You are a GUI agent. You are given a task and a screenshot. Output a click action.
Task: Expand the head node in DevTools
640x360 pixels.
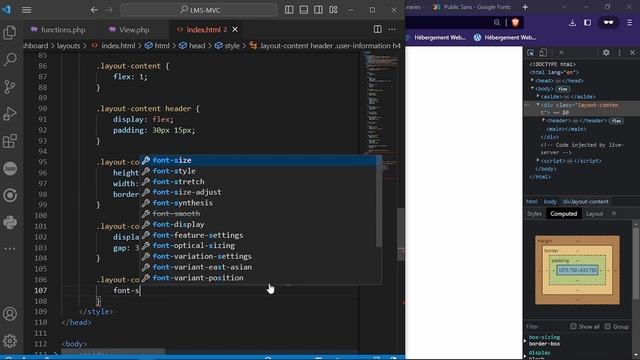(532, 80)
